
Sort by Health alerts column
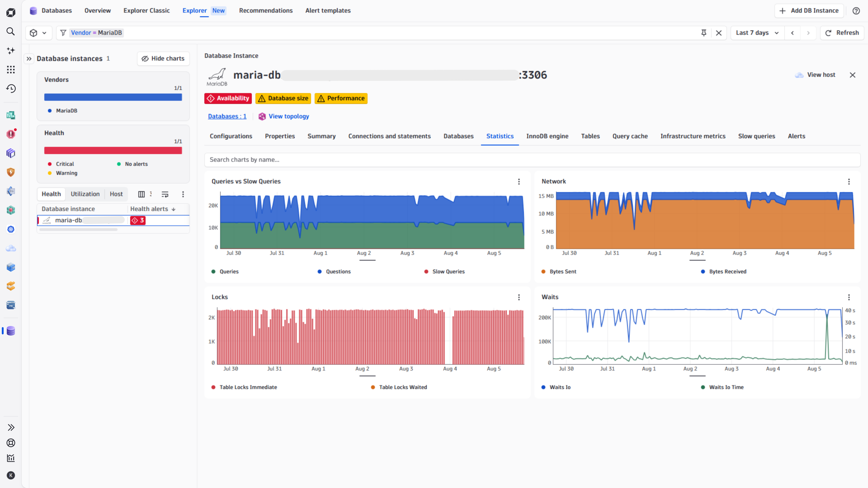(153, 209)
